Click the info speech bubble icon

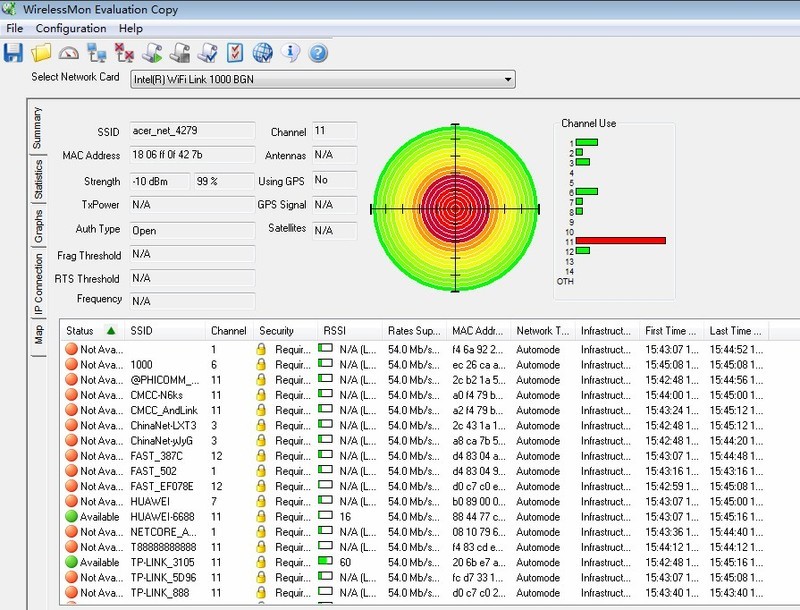291,52
